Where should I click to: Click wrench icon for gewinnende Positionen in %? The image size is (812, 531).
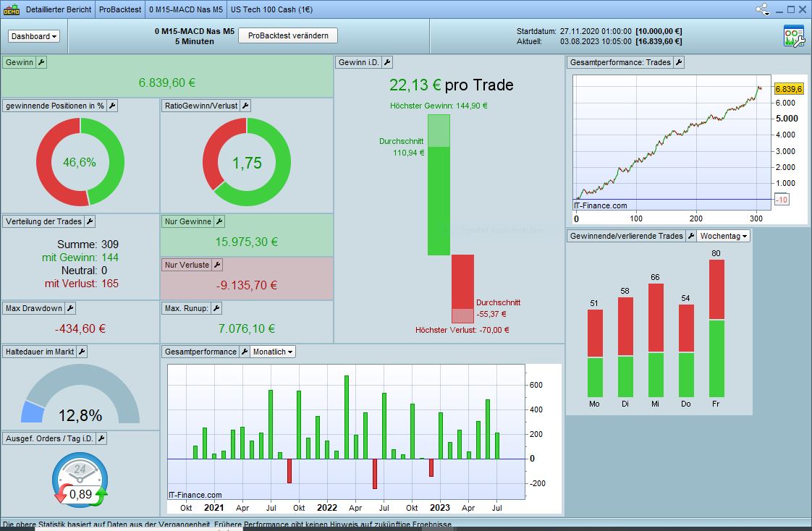coord(112,106)
